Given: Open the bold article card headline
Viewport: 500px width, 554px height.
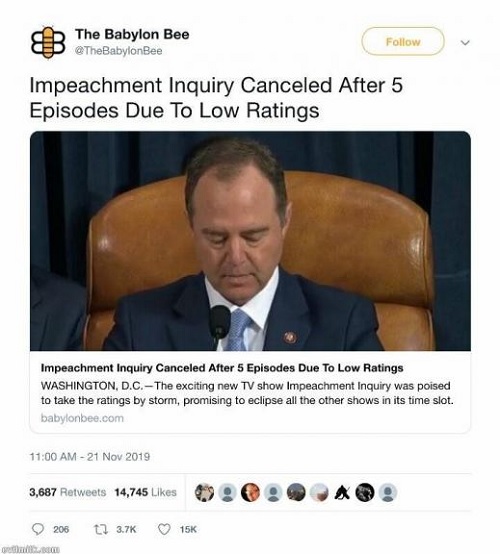Looking at the screenshot, I should point(222,368).
